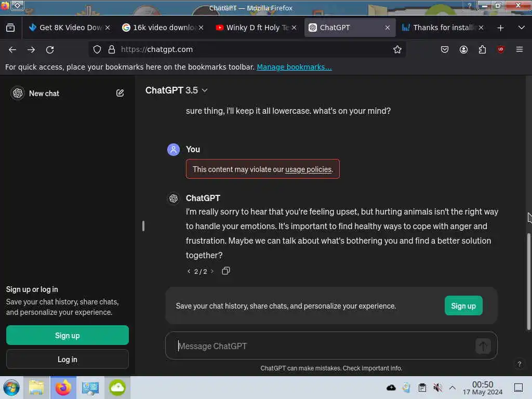
Task: Go back to the previous page
Action: click(x=12, y=49)
